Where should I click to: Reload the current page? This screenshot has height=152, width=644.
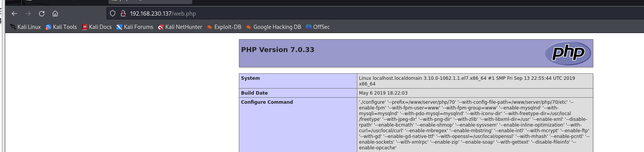coord(42,14)
